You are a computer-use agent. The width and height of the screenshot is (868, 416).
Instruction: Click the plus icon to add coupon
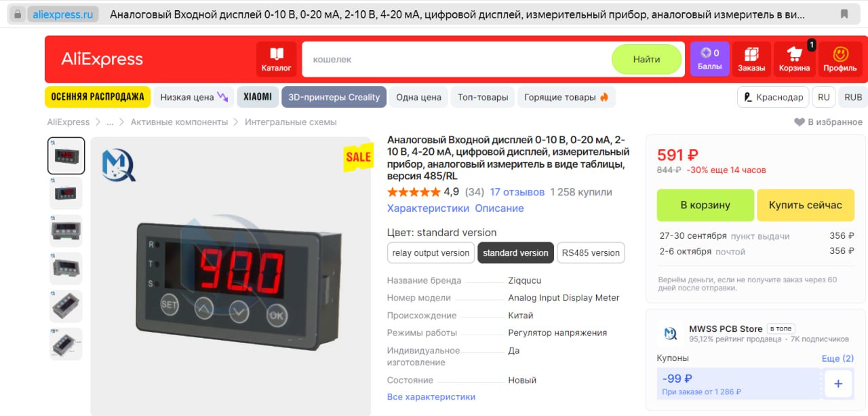click(x=838, y=383)
